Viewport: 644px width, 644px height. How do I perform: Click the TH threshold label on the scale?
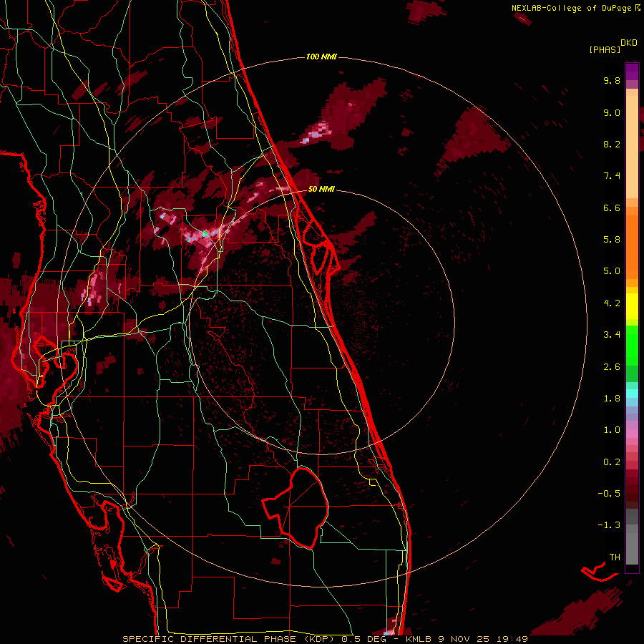point(615,557)
